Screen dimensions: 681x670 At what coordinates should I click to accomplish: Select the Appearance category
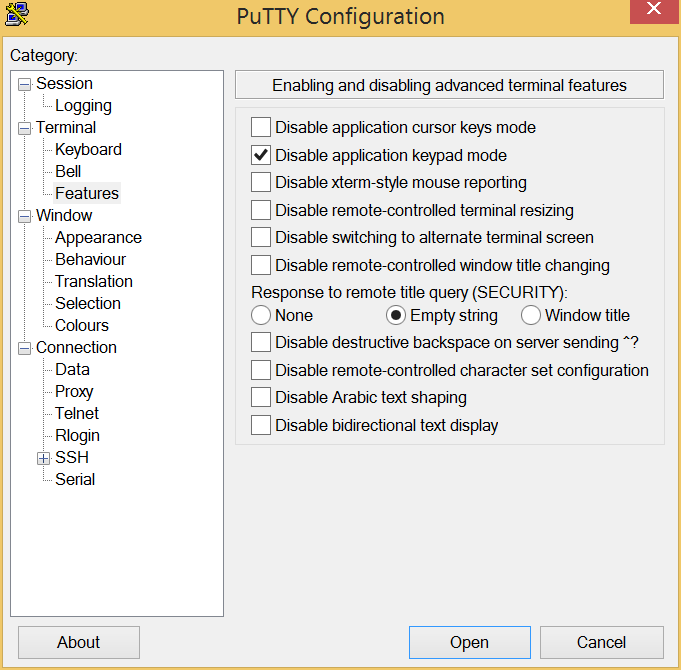coord(98,238)
